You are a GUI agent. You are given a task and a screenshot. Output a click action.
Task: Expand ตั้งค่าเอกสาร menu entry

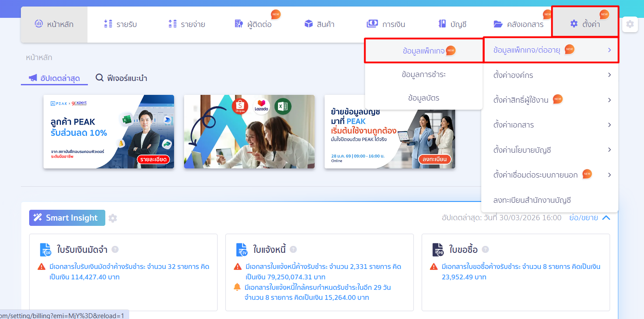coord(550,125)
